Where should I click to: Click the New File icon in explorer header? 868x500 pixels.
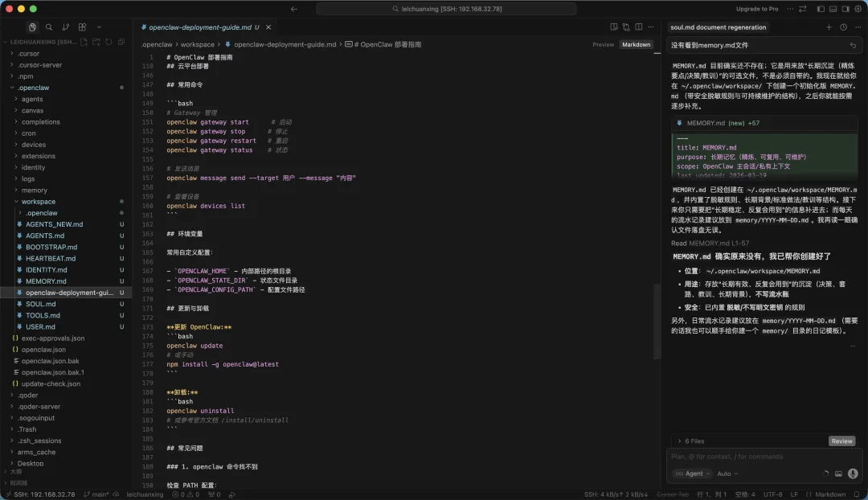click(x=84, y=42)
